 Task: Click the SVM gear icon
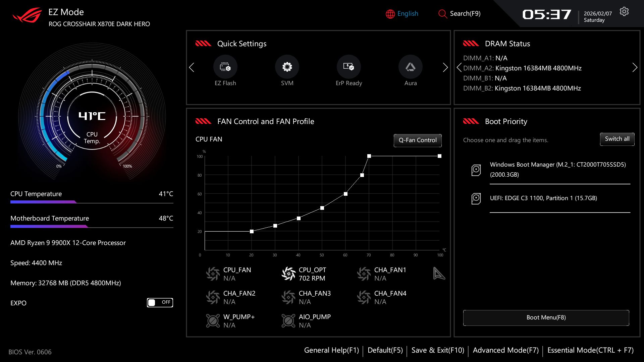287,67
